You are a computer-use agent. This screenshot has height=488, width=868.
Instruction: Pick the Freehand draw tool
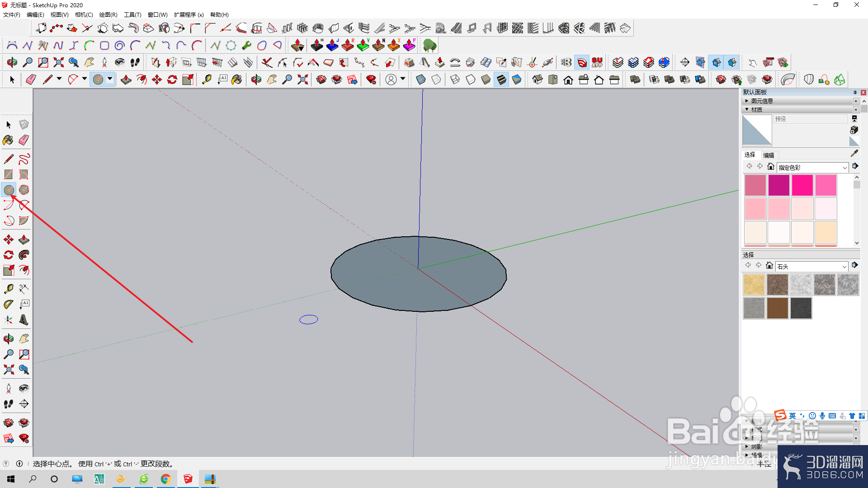pyautogui.click(x=24, y=159)
